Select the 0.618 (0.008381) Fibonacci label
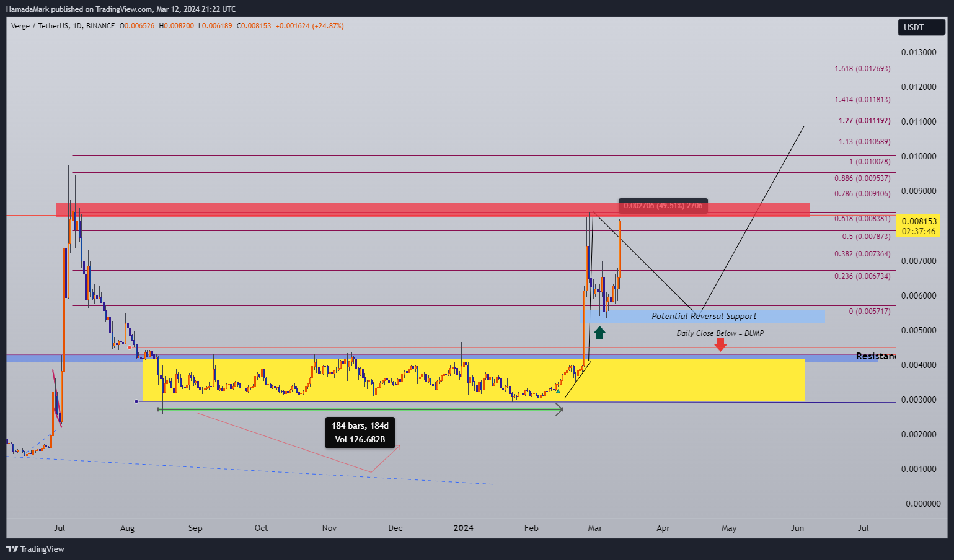The height and width of the screenshot is (560, 954). pos(862,219)
